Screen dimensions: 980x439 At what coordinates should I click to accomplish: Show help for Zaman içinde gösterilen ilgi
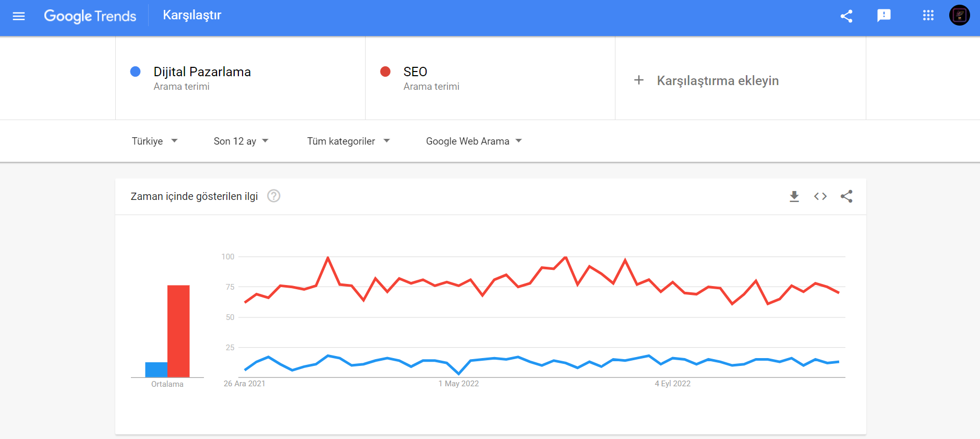pos(274,196)
